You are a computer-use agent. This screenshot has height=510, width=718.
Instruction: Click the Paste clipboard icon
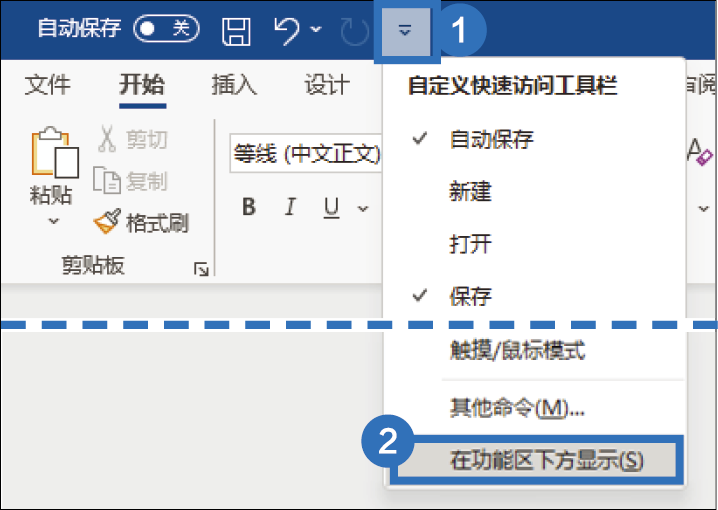click(54, 152)
